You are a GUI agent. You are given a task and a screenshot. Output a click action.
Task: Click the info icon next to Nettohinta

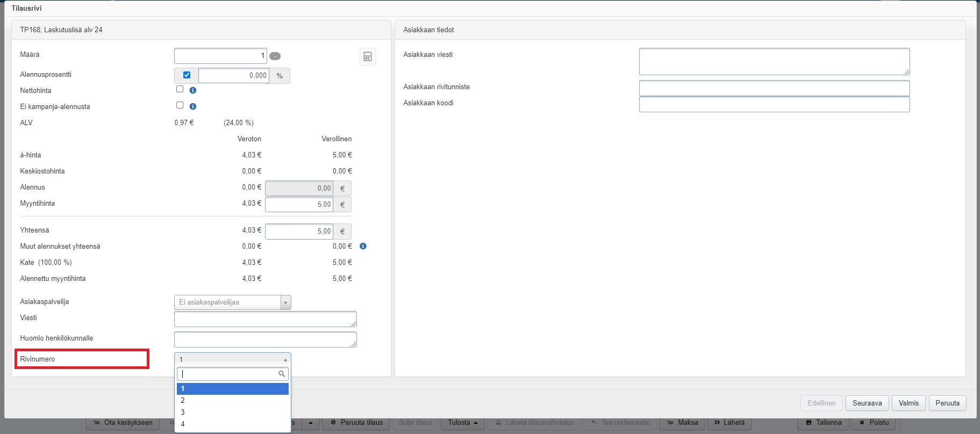pyautogui.click(x=193, y=90)
